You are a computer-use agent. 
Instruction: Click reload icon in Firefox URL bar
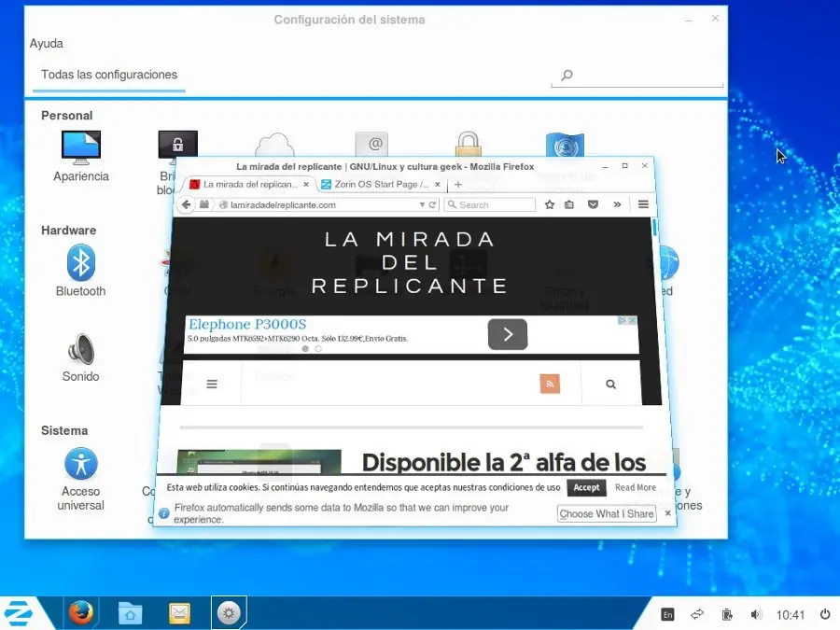(x=432, y=204)
